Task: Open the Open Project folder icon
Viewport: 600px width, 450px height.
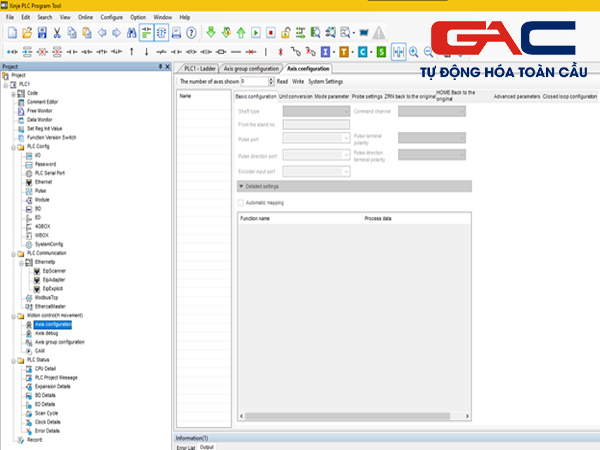Action: pos(26,33)
